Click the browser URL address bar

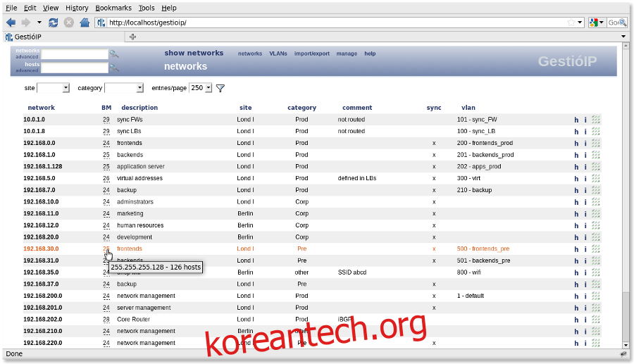(335, 23)
